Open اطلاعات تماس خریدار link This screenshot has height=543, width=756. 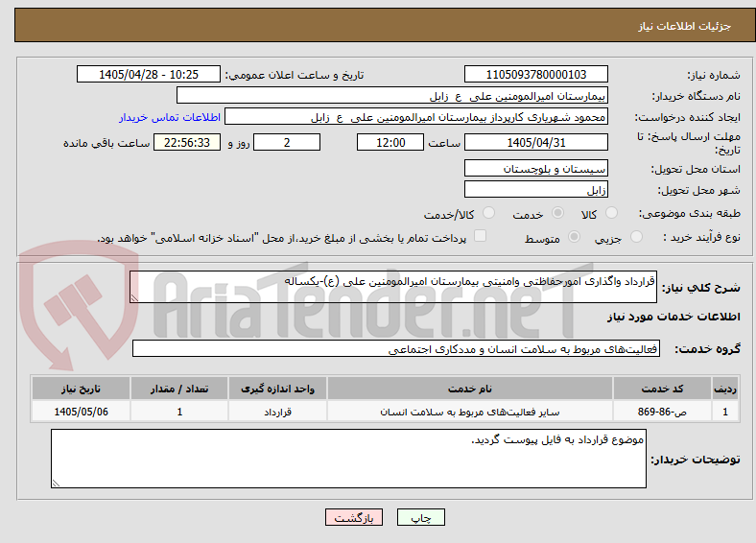(x=170, y=117)
